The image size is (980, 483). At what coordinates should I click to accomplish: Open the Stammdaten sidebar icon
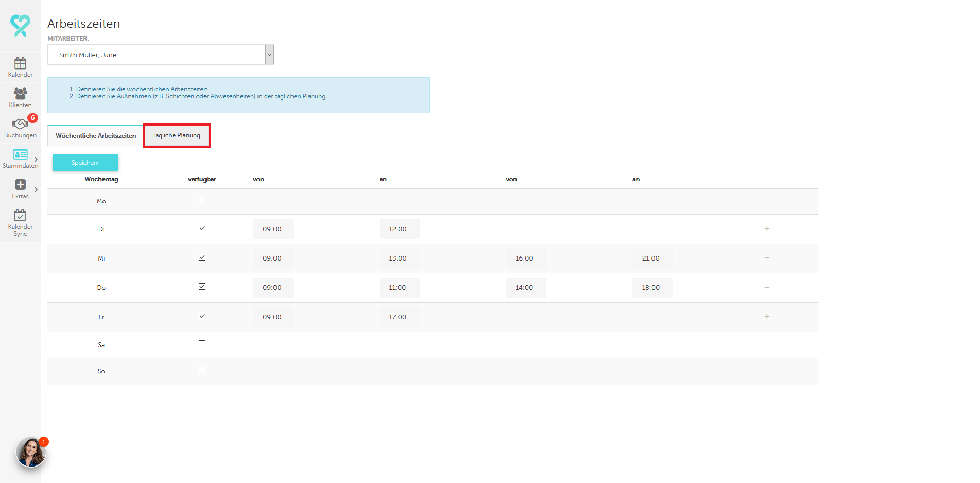pyautogui.click(x=20, y=154)
